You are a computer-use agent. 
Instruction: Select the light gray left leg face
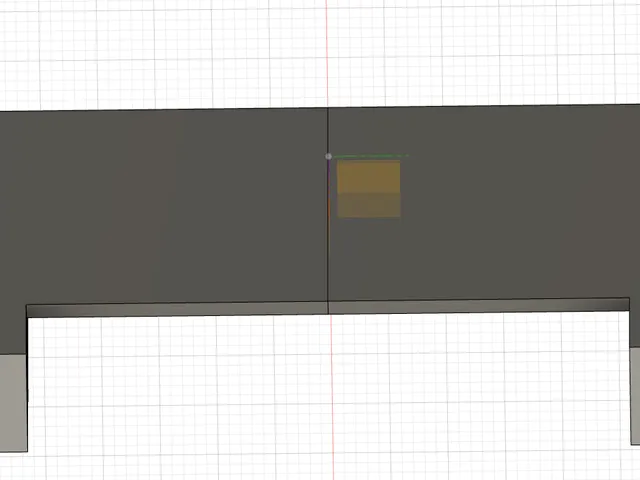point(13,402)
